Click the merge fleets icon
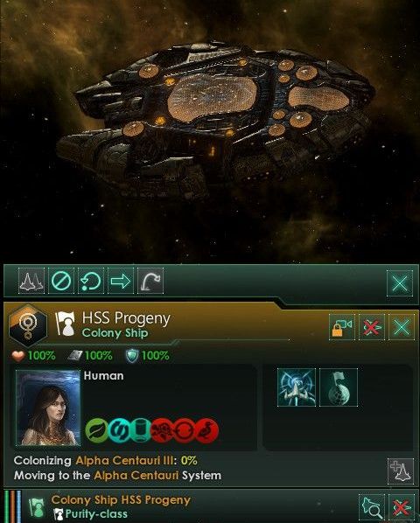This screenshot has height=523, width=420. click(x=31, y=281)
